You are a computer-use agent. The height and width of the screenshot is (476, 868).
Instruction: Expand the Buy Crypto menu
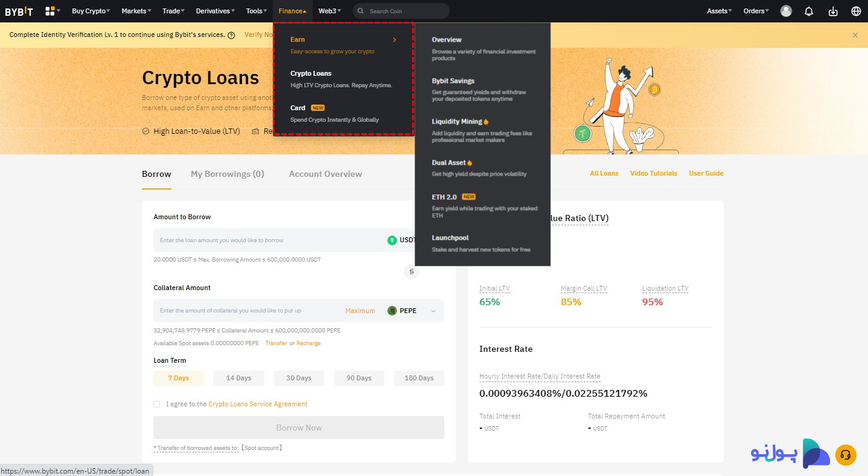(x=91, y=11)
